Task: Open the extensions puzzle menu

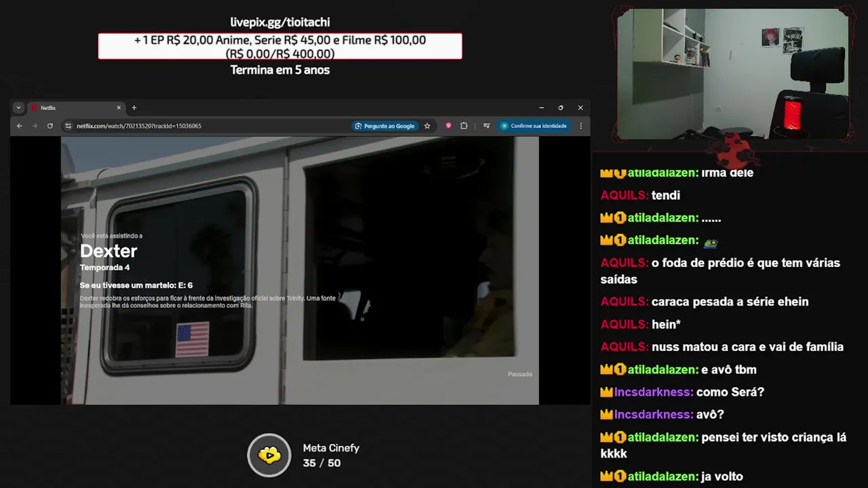Action: (x=464, y=126)
